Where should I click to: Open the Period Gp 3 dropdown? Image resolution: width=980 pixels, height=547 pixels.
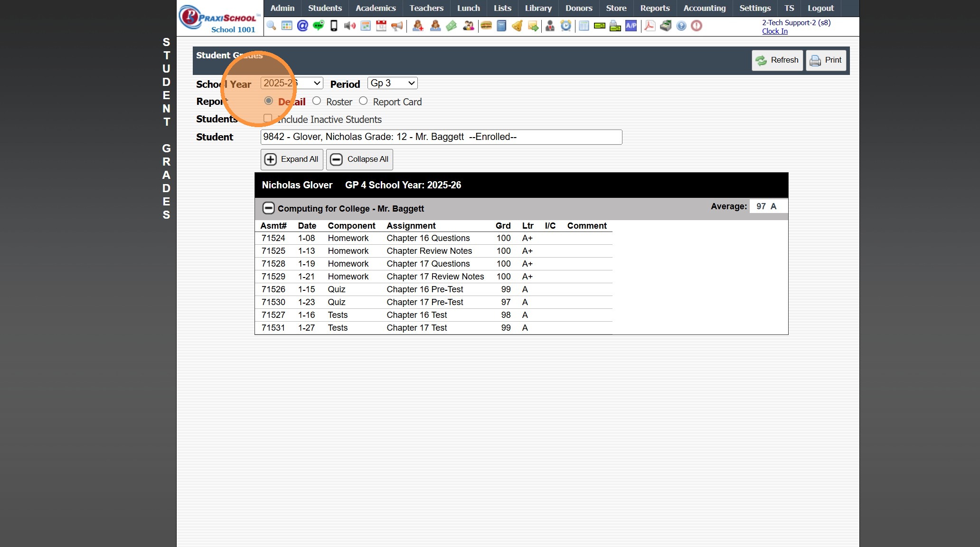click(392, 83)
